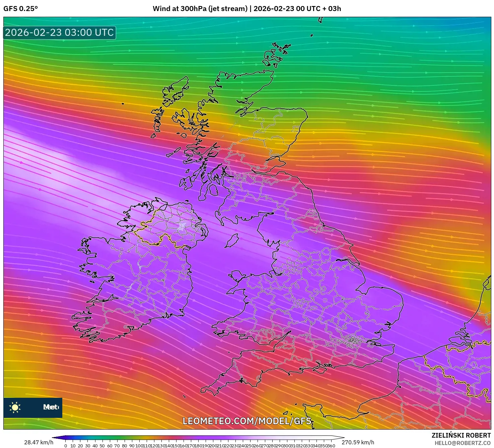
Task: Toggle the 2026-02-23 03:00 UTC timestamp overlay
Action: tap(59, 32)
